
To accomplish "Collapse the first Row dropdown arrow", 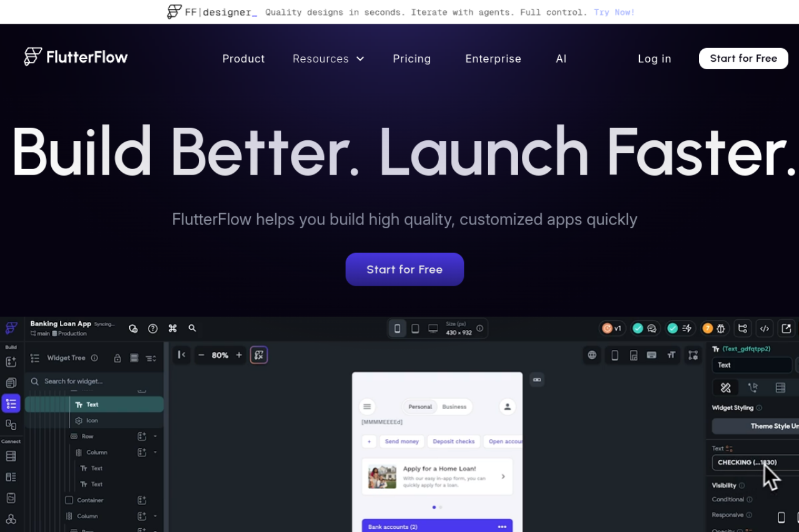I will coord(155,436).
